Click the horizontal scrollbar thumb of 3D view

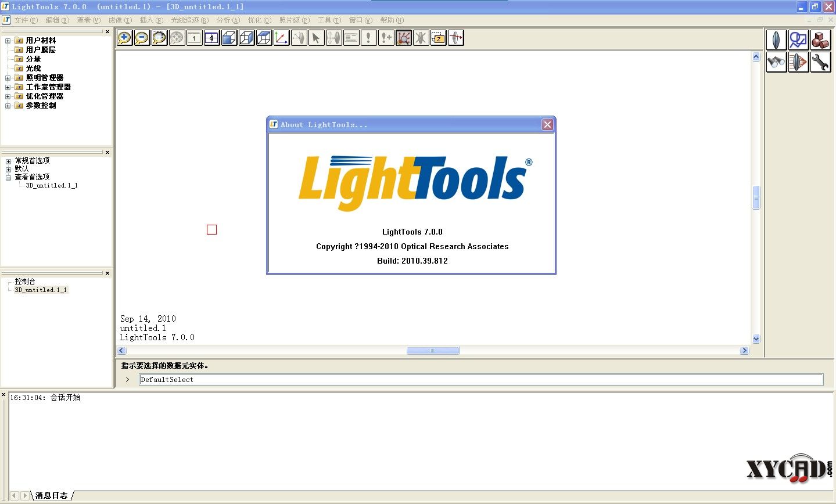click(433, 351)
